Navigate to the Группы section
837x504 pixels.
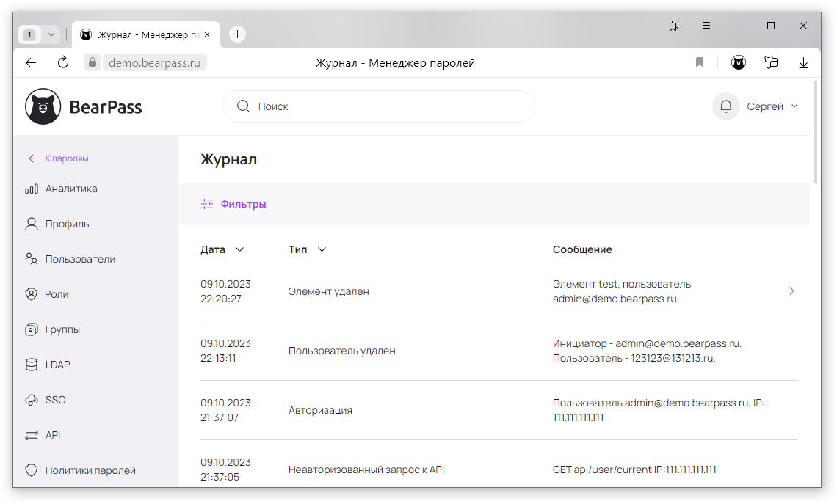click(x=62, y=329)
